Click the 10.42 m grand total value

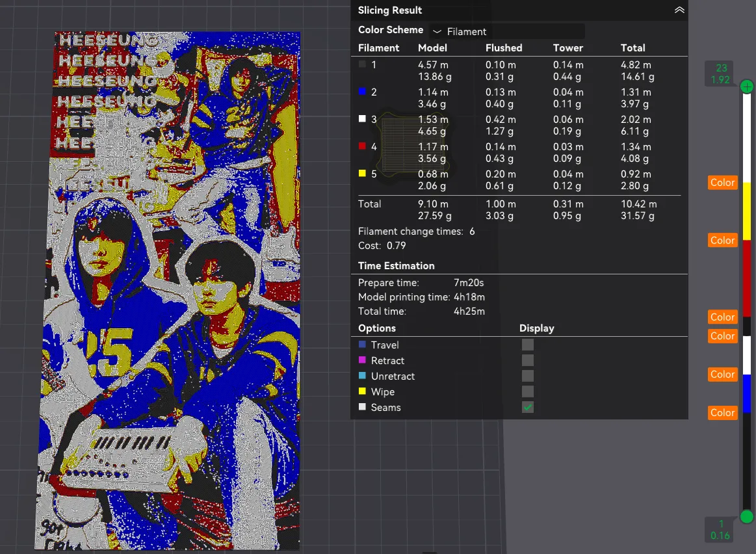pos(639,204)
